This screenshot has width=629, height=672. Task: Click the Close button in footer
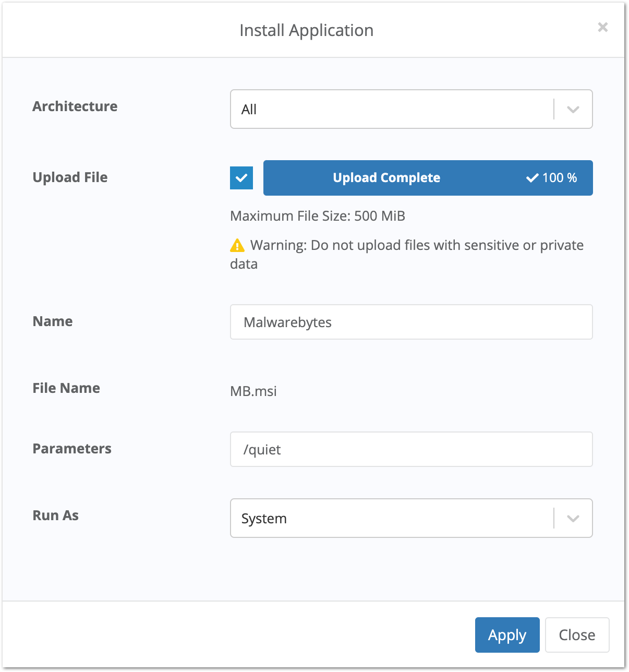pos(577,635)
